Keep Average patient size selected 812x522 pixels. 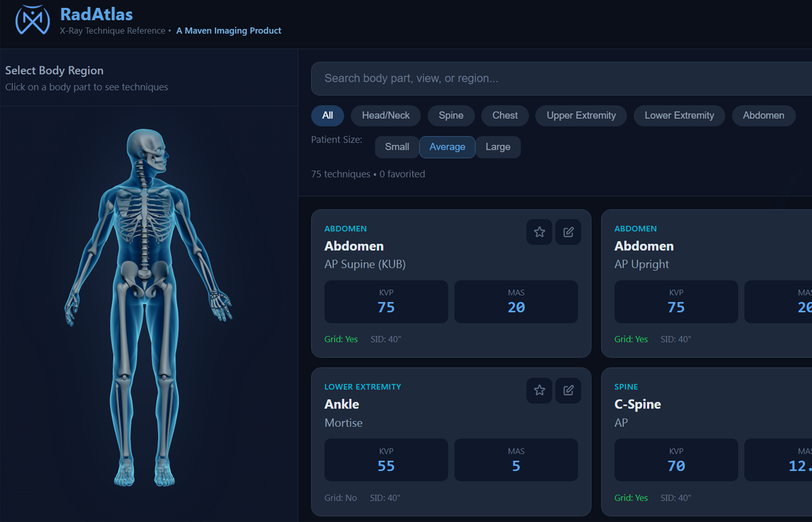tap(447, 147)
